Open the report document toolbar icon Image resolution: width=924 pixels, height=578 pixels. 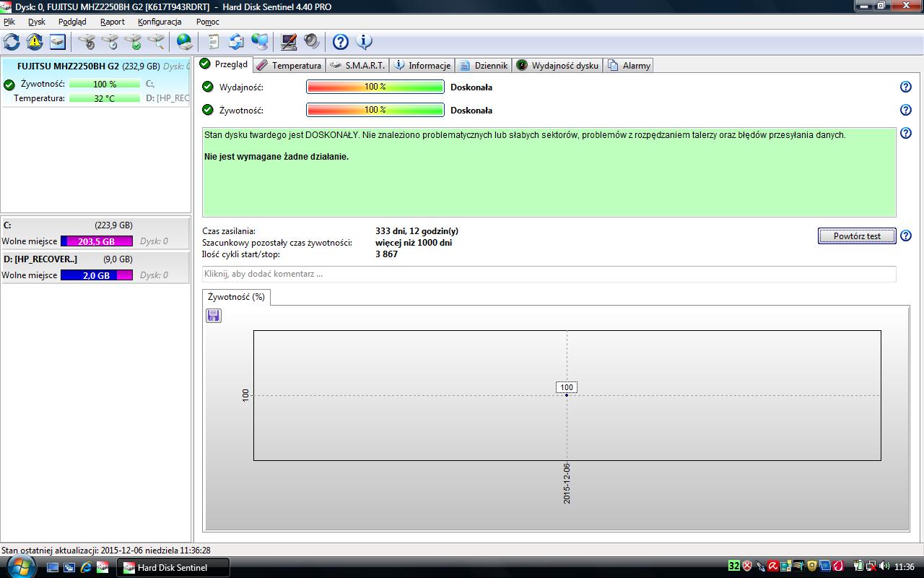(214, 41)
